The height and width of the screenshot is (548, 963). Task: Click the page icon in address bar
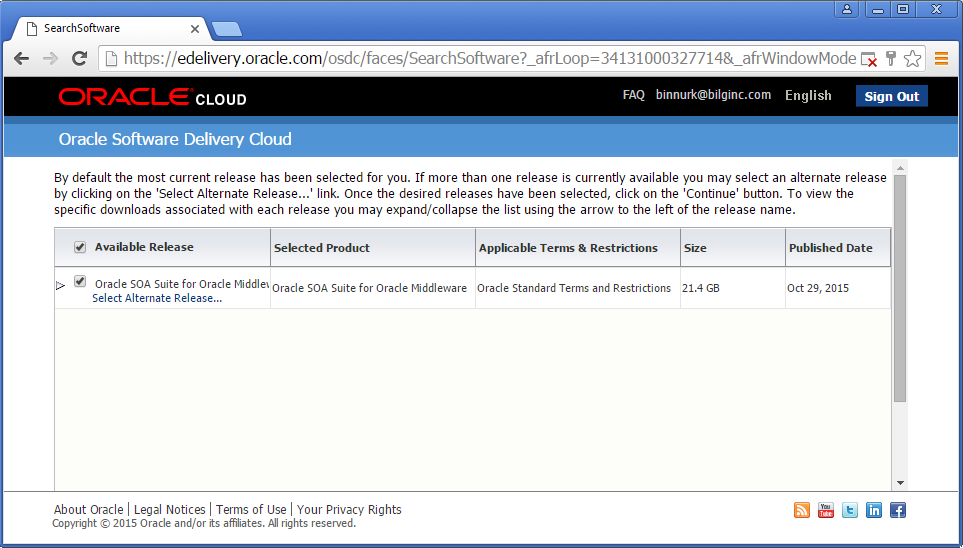(x=111, y=58)
